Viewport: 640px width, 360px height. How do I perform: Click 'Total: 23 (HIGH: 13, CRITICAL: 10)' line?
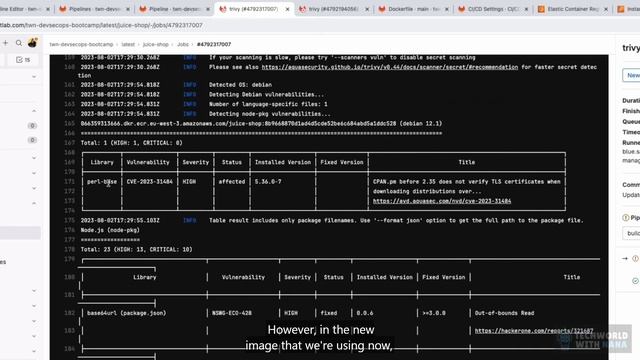point(136,249)
